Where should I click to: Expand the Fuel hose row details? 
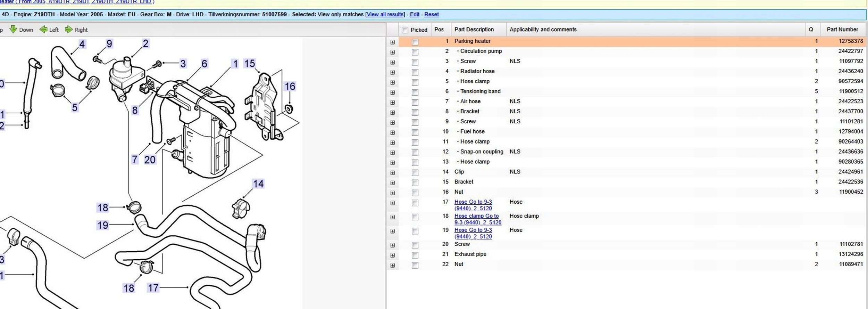coord(392,133)
